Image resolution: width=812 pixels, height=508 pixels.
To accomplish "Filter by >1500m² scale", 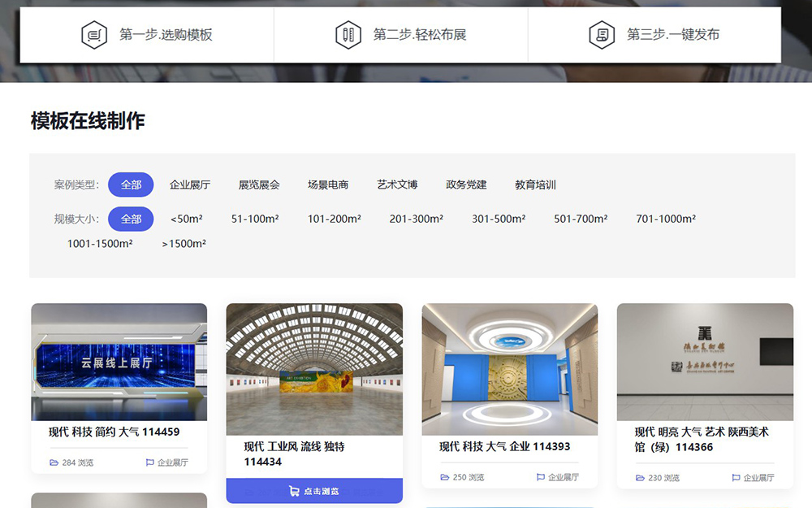I will coord(184,243).
